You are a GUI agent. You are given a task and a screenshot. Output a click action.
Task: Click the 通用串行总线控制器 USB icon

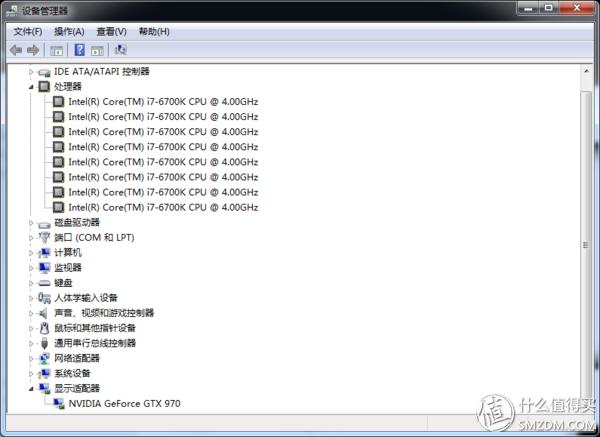[x=44, y=344]
